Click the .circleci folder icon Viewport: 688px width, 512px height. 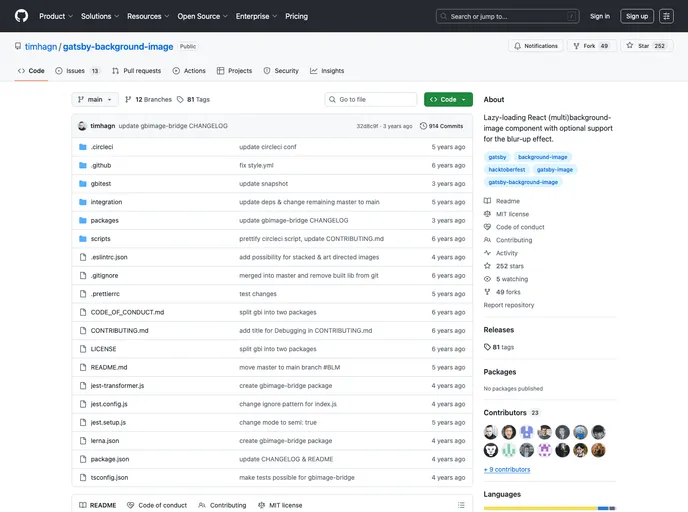82,147
